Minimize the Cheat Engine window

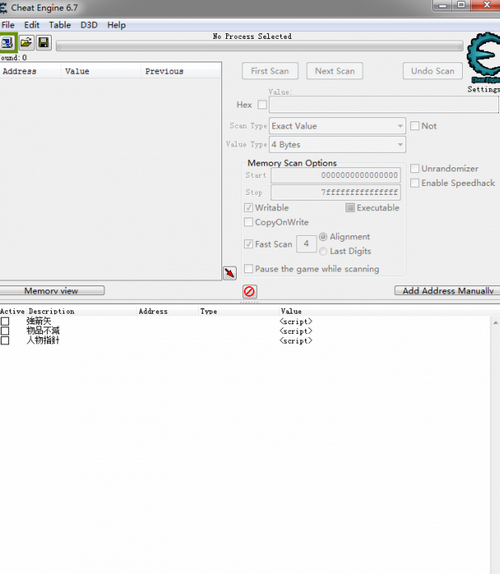point(443,5)
